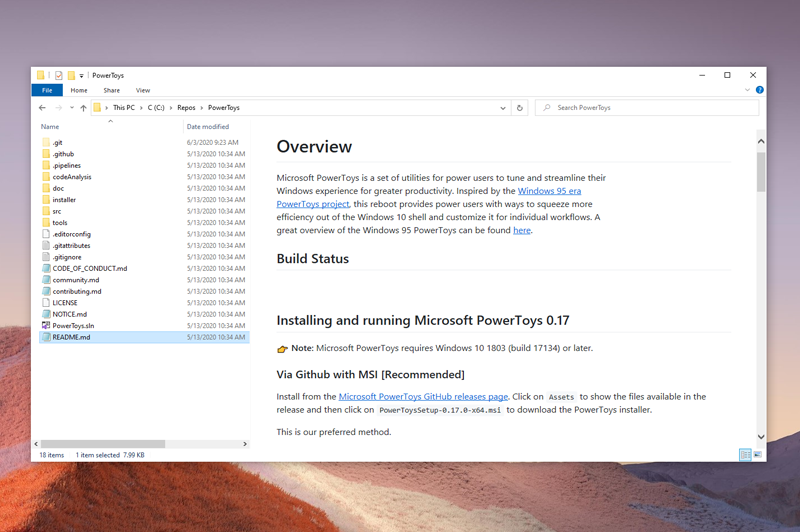Open the File menu
Viewport: 800px width, 532px height.
[x=47, y=90]
